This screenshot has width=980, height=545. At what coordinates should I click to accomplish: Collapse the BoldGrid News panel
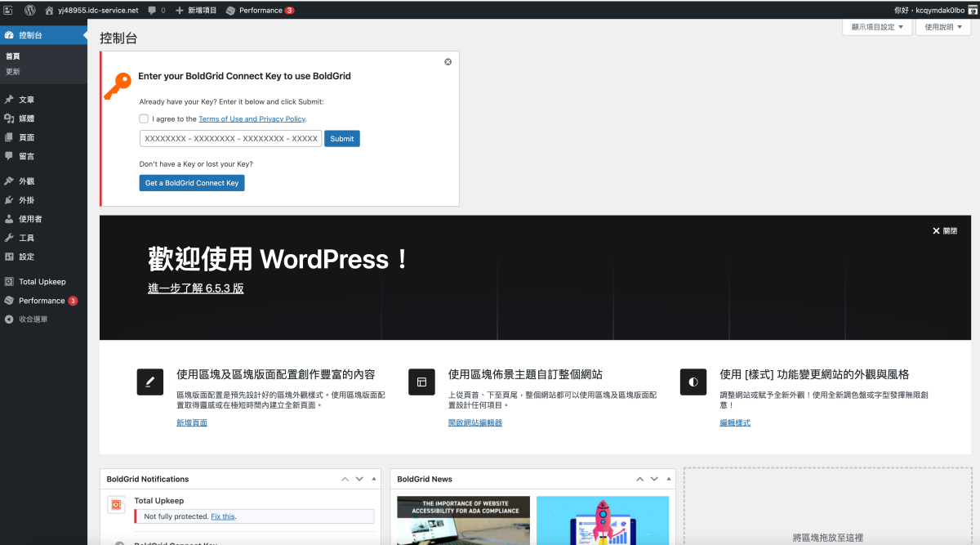tap(670, 479)
